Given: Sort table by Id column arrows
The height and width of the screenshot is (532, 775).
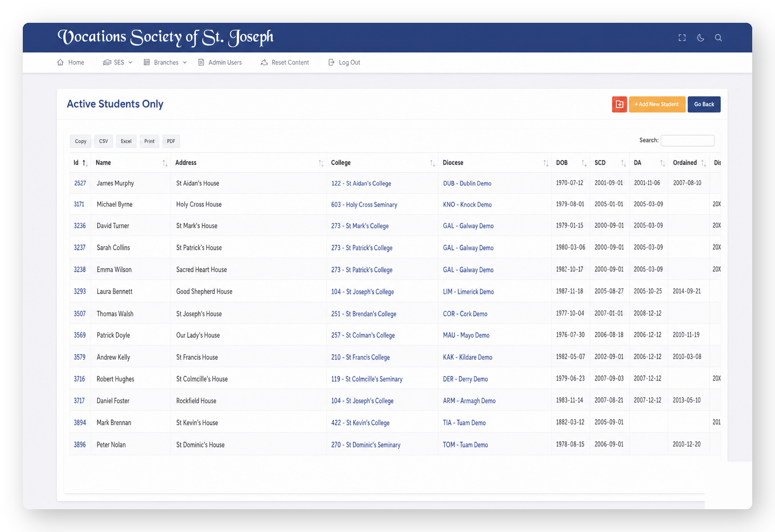Looking at the screenshot, I should pyautogui.click(x=85, y=163).
